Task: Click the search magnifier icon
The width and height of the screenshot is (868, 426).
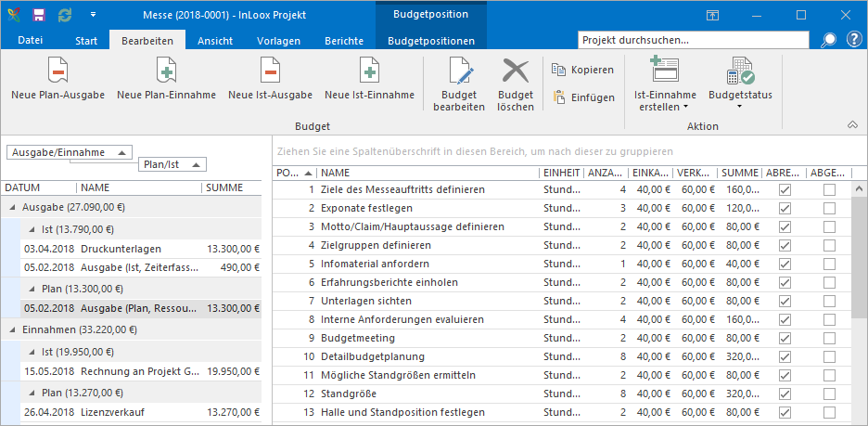Action: pos(829,40)
